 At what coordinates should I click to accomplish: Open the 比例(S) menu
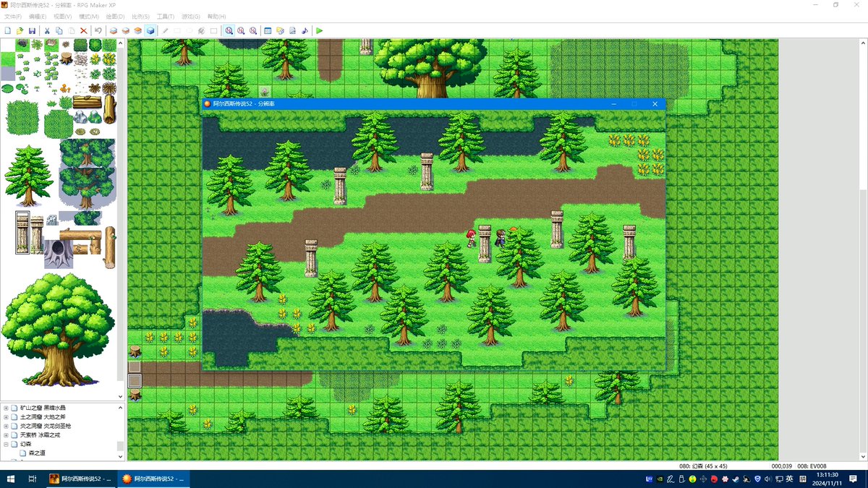pos(140,17)
